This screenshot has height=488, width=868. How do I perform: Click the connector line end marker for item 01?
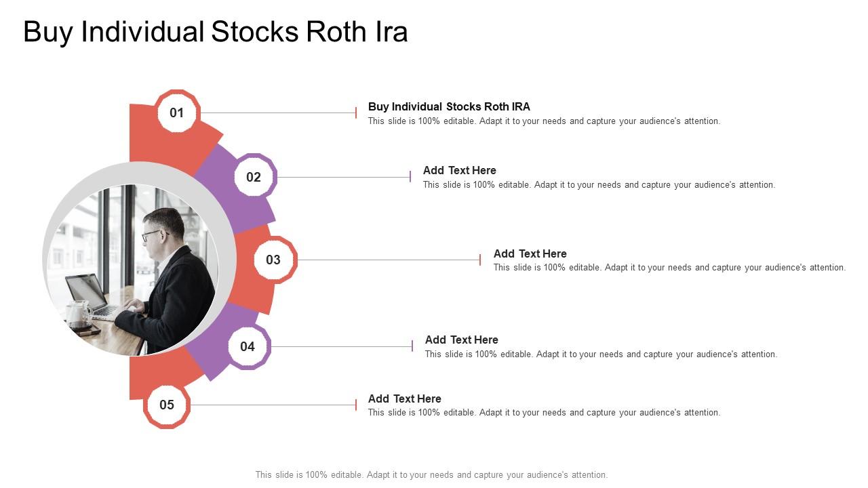pyautogui.click(x=356, y=113)
